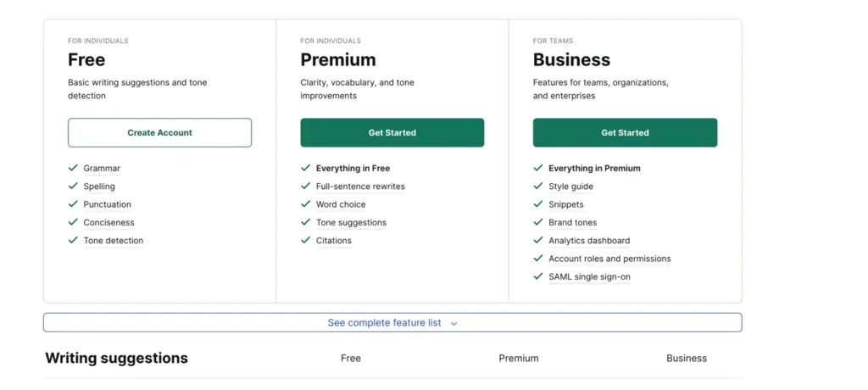Click the checkmark beside Citations

[x=306, y=241]
